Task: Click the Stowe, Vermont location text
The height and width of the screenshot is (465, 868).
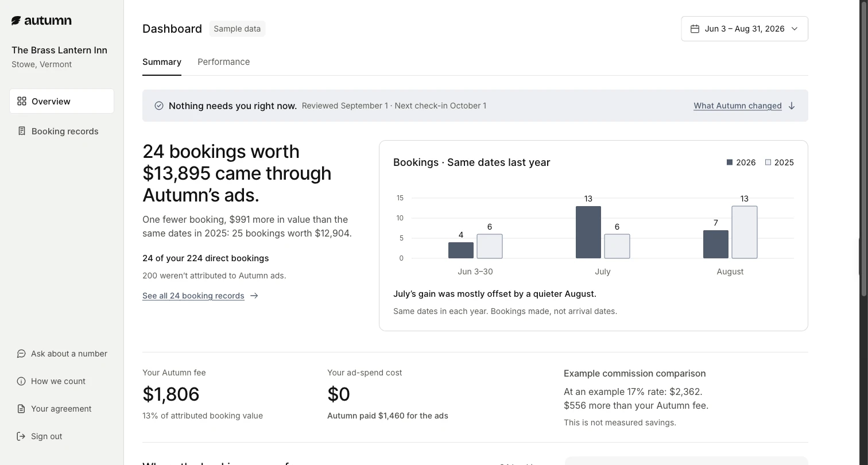Action: tap(41, 64)
